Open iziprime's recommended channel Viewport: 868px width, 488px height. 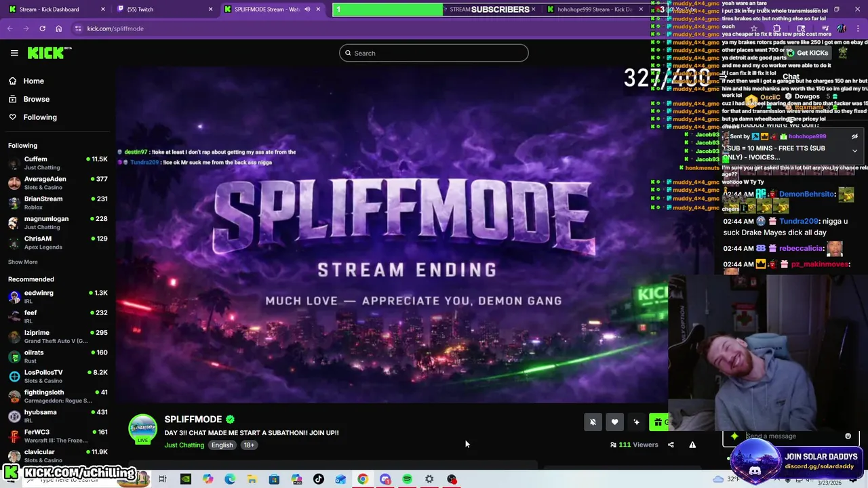pyautogui.click(x=58, y=336)
